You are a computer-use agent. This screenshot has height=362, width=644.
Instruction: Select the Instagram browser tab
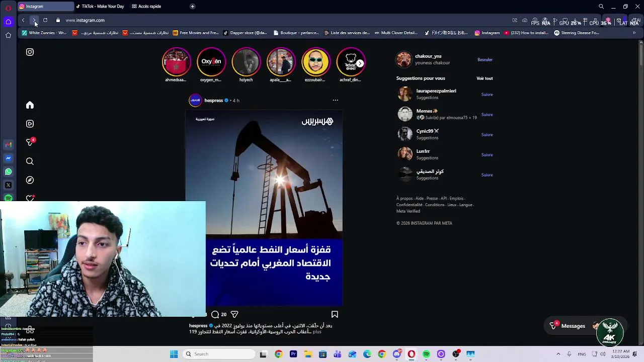45,7
